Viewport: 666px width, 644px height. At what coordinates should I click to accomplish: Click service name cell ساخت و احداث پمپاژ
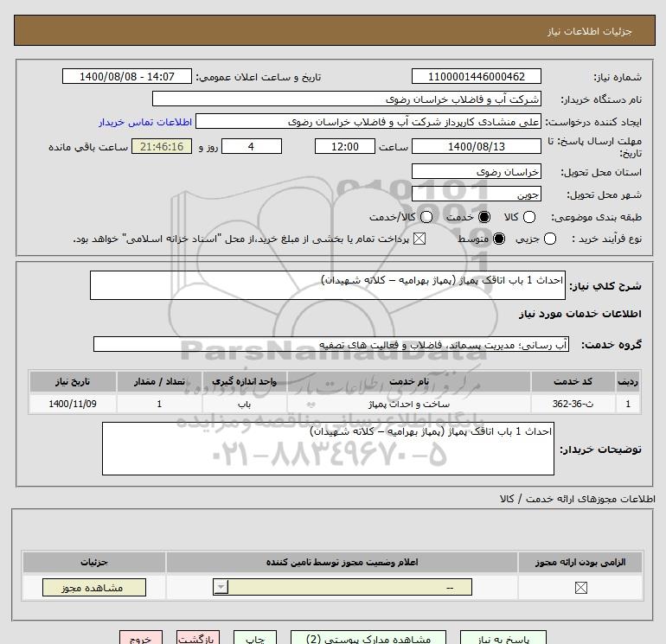409,404
